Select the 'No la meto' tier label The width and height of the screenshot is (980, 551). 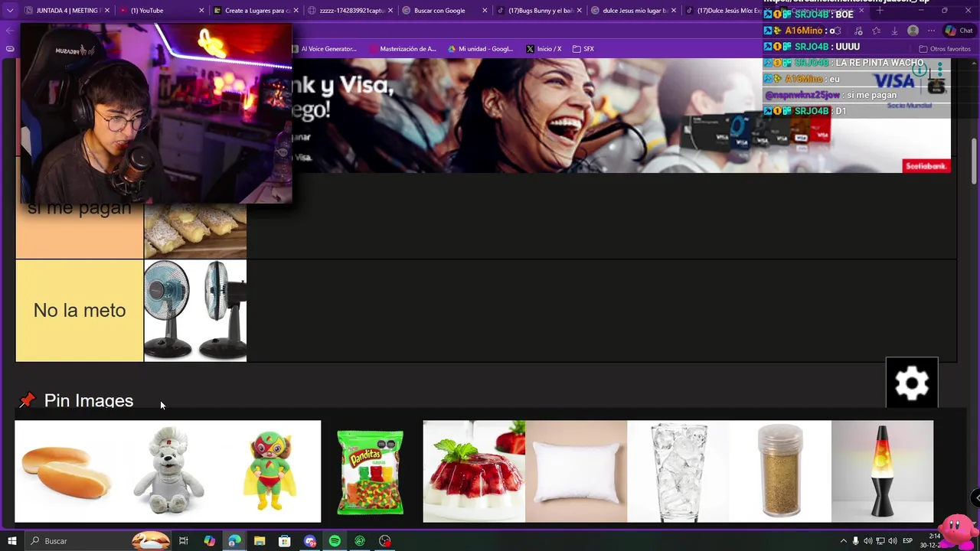(80, 310)
